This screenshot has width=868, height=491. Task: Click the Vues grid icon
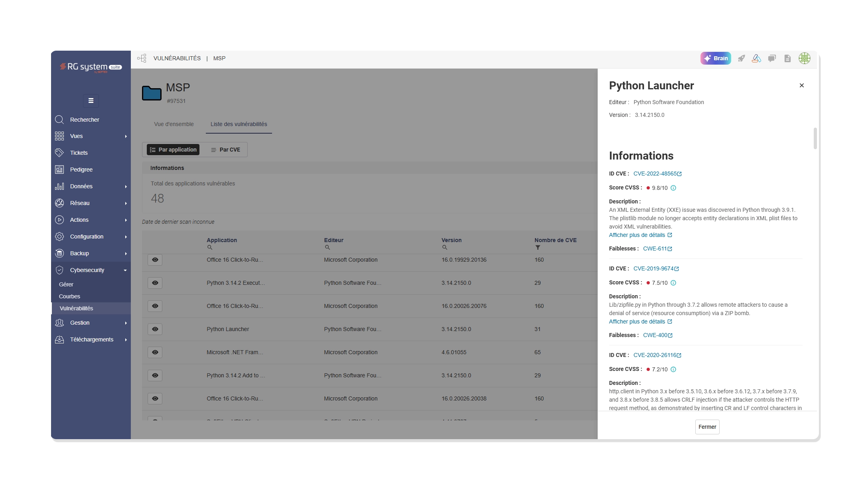pyautogui.click(x=59, y=136)
